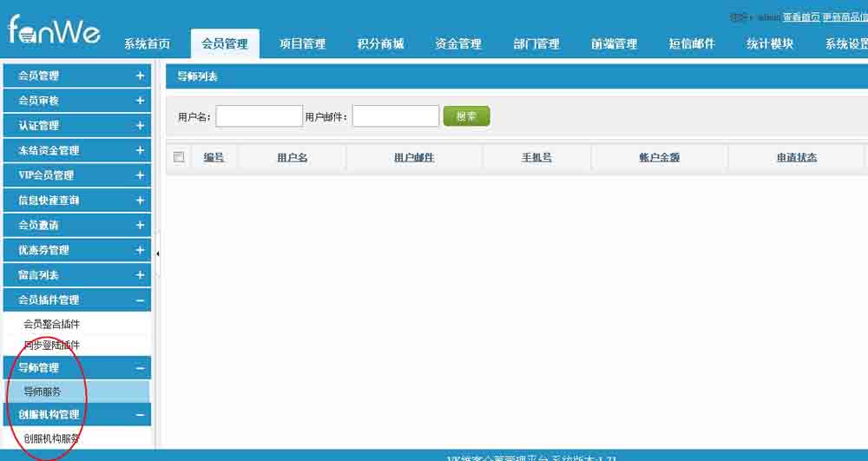Collapse the sidebar with the small arrow handle
Screen dimensions: 868x461
pos(158,253)
